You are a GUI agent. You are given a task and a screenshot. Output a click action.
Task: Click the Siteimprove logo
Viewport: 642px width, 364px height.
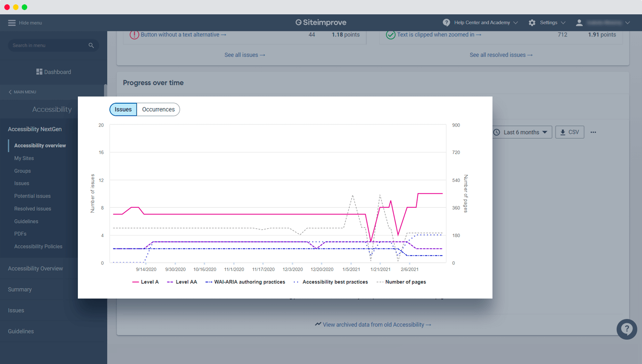321,22
